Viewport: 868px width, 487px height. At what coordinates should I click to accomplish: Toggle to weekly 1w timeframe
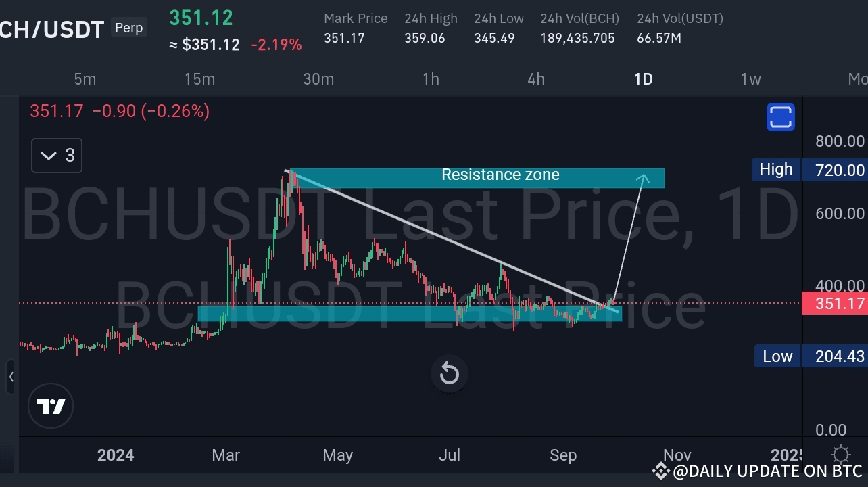pyautogui.click(x=750, y=79)
